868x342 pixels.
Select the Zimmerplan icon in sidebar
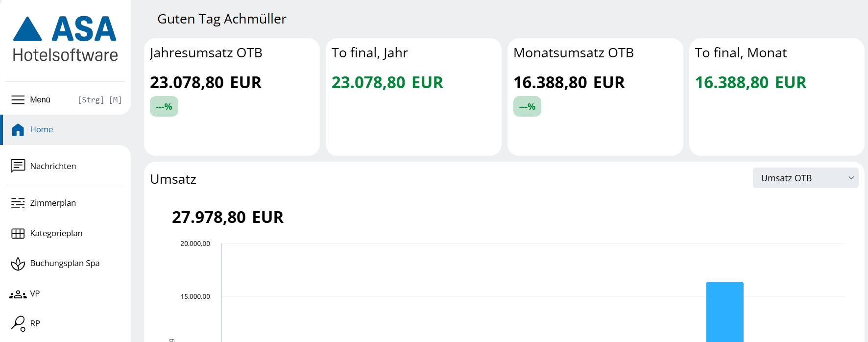(18, 203)
